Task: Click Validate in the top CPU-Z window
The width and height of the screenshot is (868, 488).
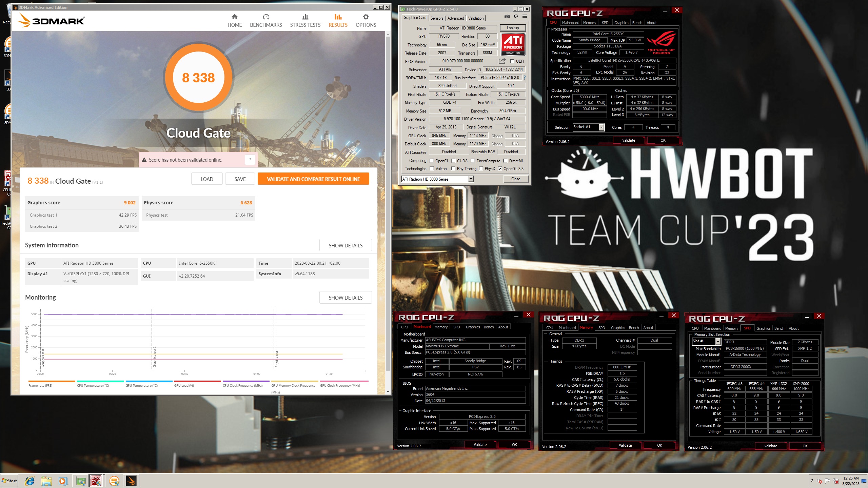Action: click(x=629, y=140)
